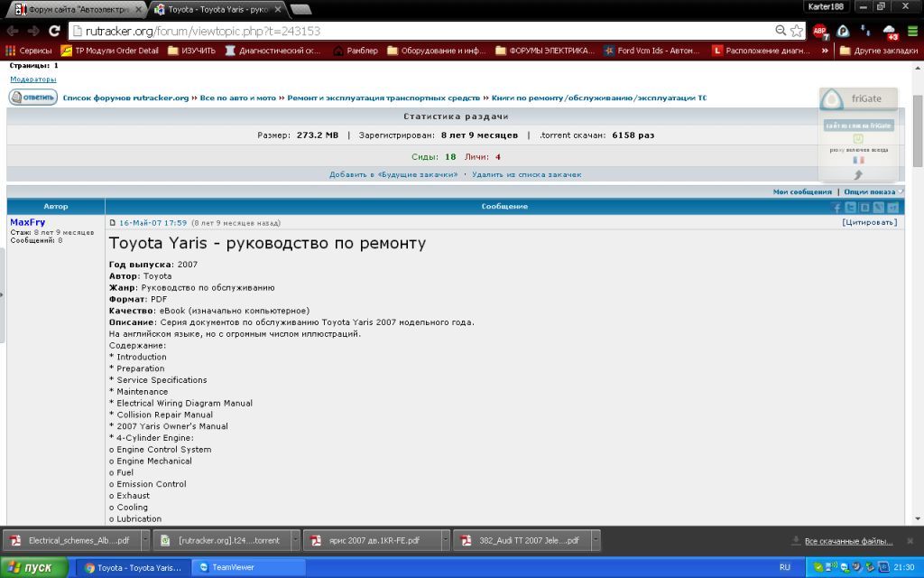The height and width of the screenshot is (578, 924).
Task: Open the ФОРУМЫ ЭЛЕКТРИКА bookmarks folder
Action: 545,51
